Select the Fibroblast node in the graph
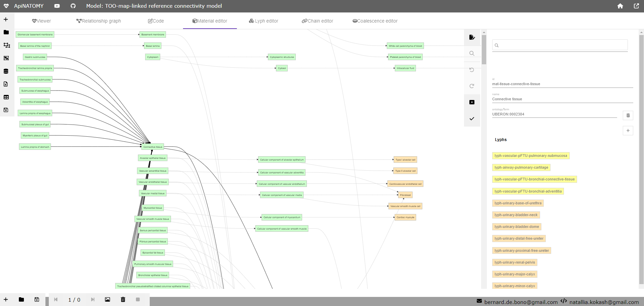Image resolution: width=644 pixels, height=306 pixels. point(405,195)
